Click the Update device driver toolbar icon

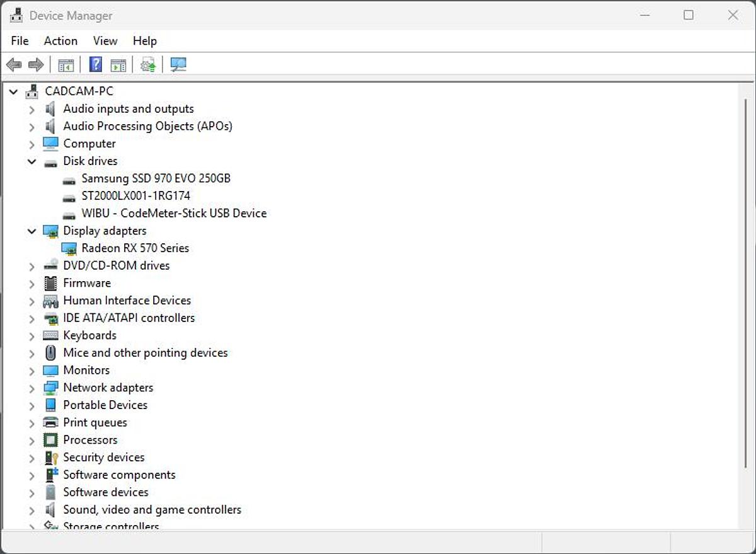click(148, 65)
